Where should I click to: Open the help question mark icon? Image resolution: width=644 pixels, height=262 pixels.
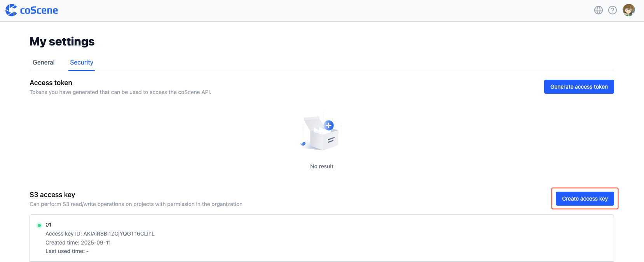(613, 10)
